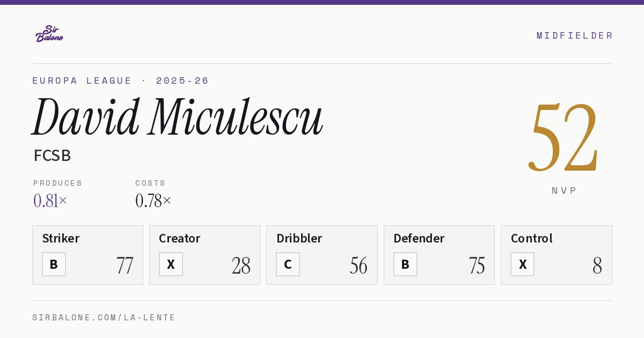Click the X grade badge under Creator
Viewport: 644px width, 338px height.
pos(171,264)
